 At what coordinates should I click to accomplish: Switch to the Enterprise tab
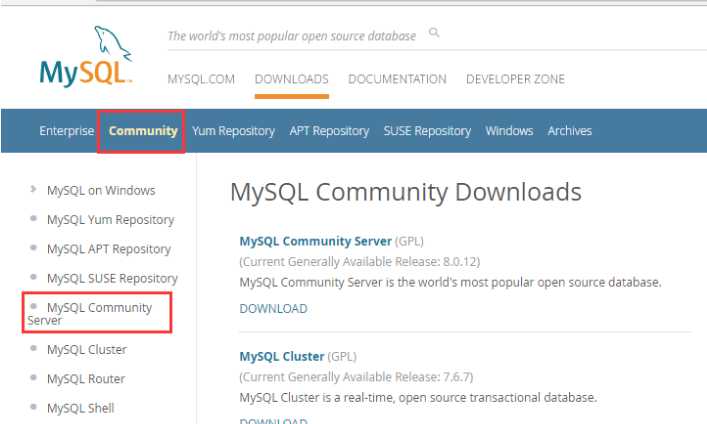click(x=67, y=131)
